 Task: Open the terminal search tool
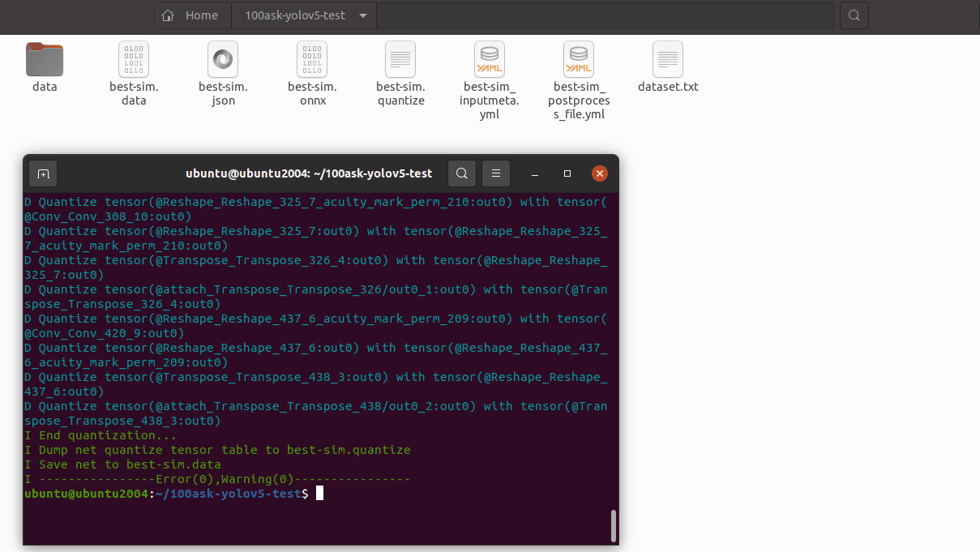[x=461, y=173]
